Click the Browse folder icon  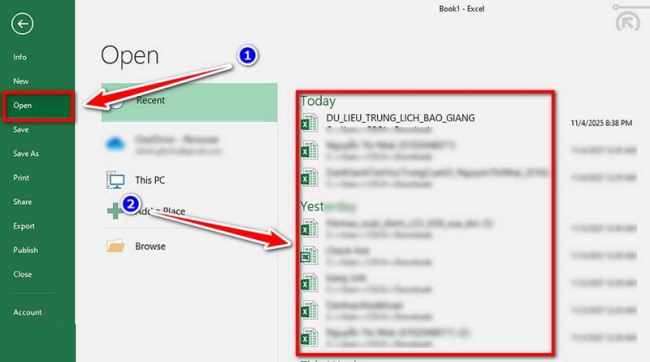116,246
